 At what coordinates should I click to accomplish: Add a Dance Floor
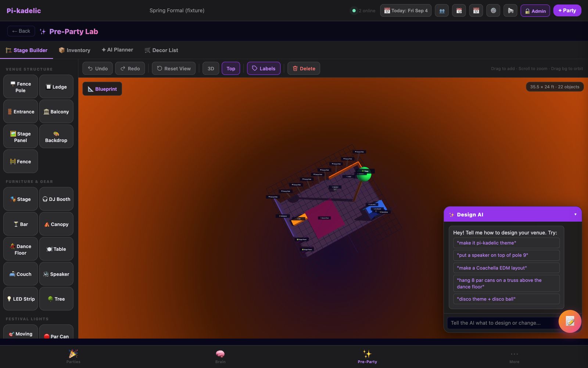tap(21, 249)
